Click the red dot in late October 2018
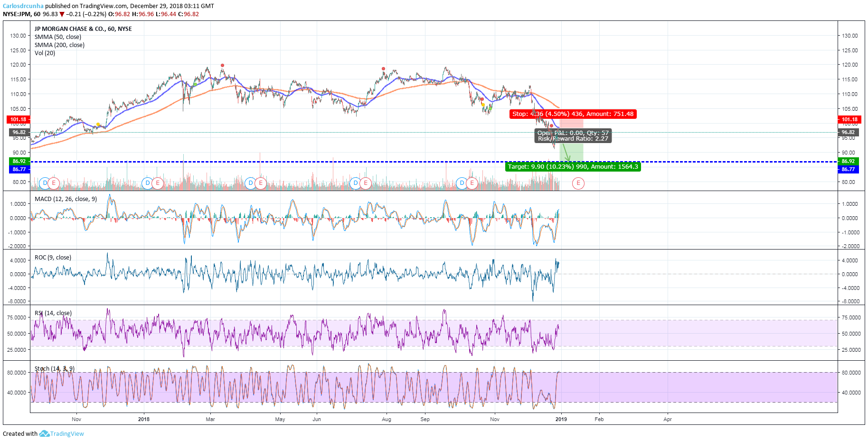The width and height of the screenshot is (868, 442). coord(482,99)
